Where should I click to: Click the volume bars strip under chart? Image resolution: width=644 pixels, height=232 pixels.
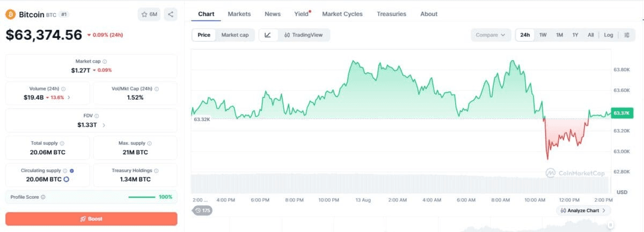click(x=400, y=183)
